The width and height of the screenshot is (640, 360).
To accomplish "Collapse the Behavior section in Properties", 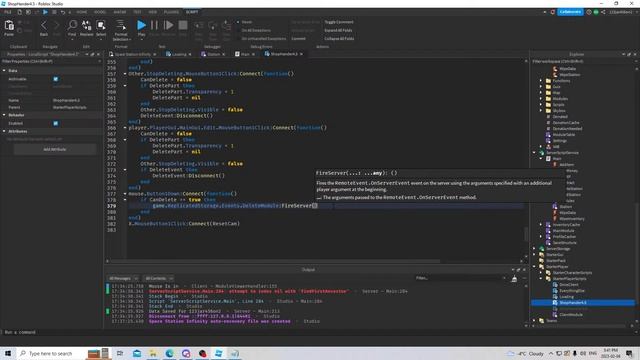I will tap(4, 115).
